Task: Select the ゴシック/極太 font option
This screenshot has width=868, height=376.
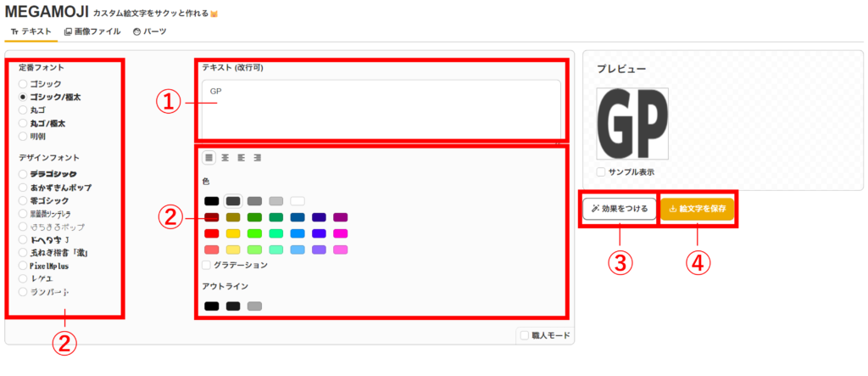Action: (x=50, y=97)
